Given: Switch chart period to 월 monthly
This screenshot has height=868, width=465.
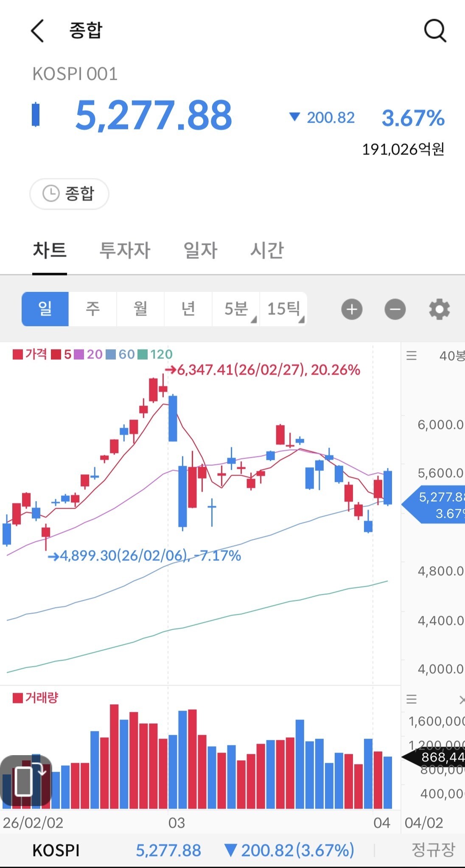Looking at the screenshot, I should point(140,309).
